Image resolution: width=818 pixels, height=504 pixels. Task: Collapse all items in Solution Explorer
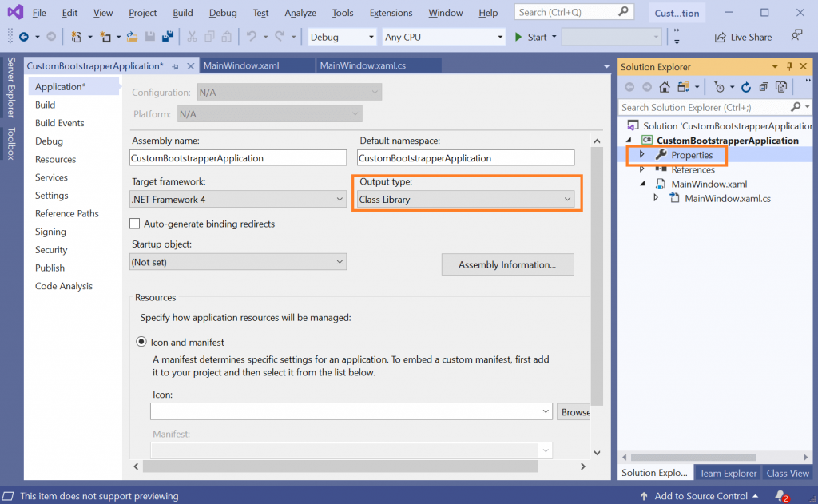click(765, 87)
